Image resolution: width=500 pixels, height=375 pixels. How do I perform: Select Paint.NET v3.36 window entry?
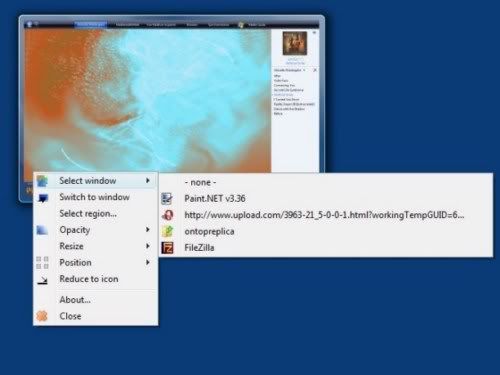[x=326, y=199]
